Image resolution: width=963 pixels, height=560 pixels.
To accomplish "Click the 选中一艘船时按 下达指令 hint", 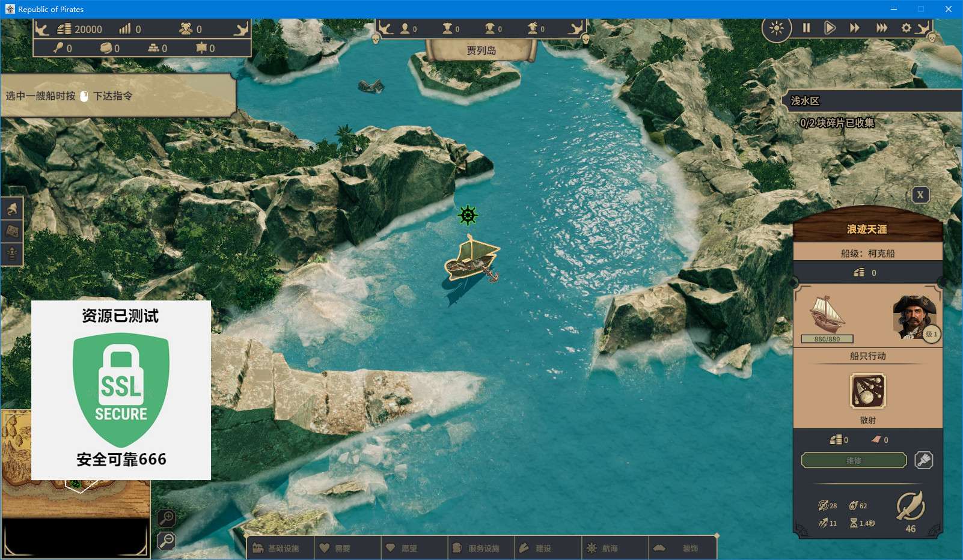I will 69,96.
